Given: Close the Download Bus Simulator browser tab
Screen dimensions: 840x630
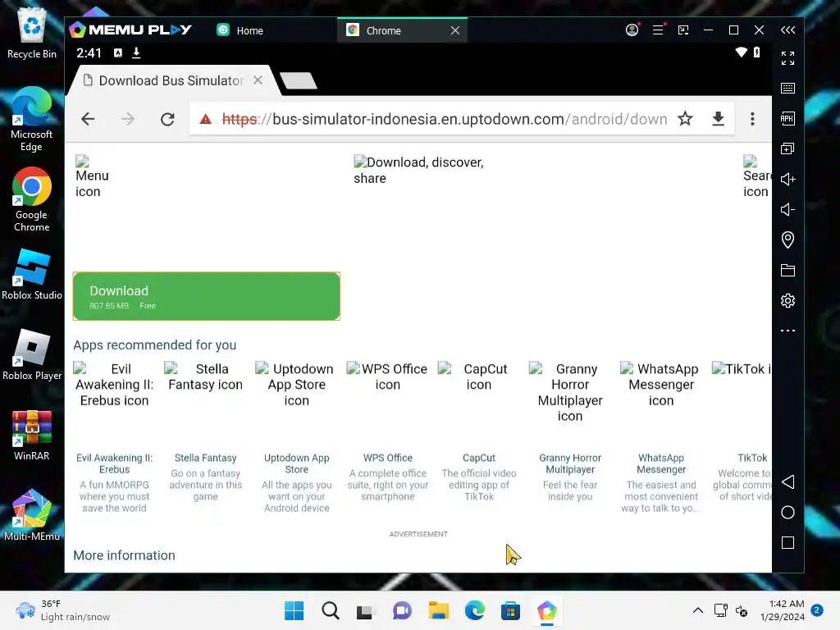Looking at the screenshot, I should pos(258,80).
